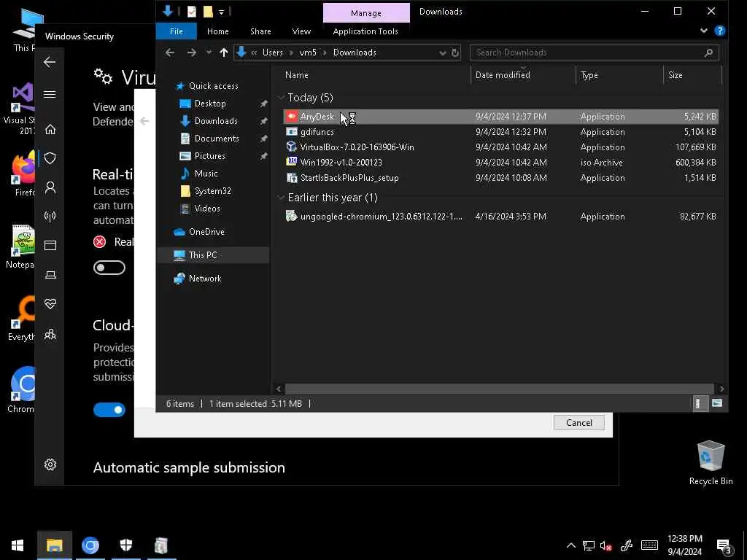The height and width of the screenshot is (560, 747).
Task: Select the gdifuncs file icon
Action: [x=292, y=132]
